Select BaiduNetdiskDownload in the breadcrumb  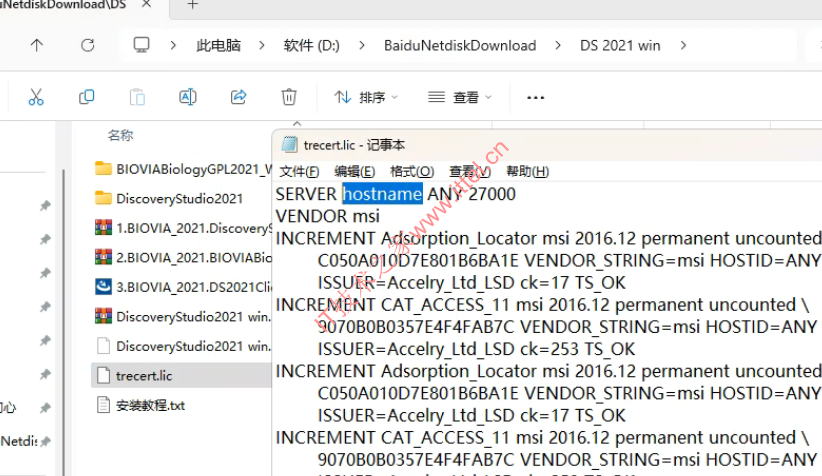click(x=460, y=46)
